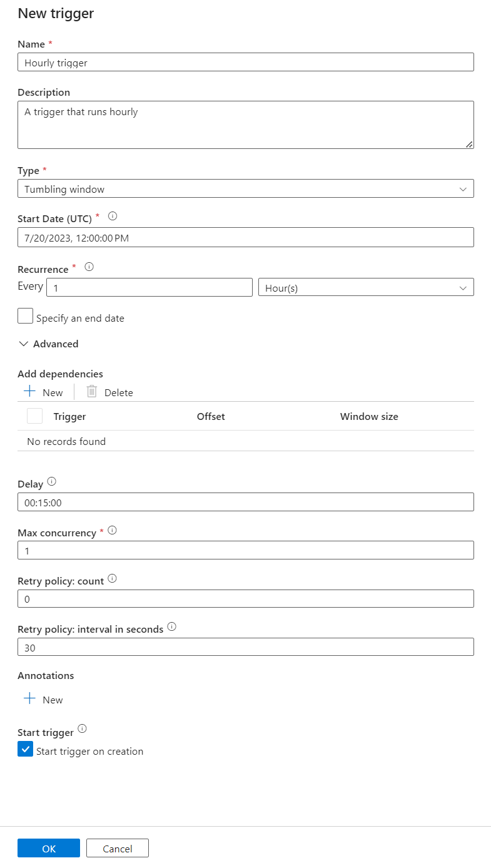Click info icon beside Start trigger
Image resolution: width=491 pixels, height=868 pixels.
click(82, 730)
